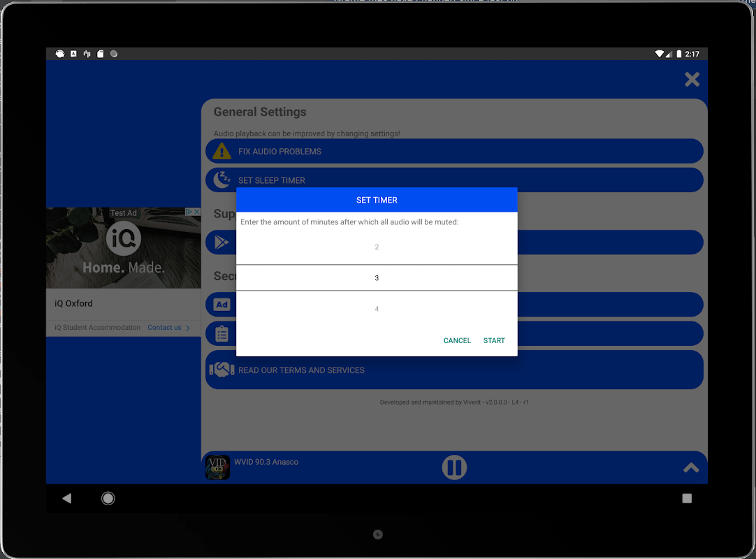Viewport: 756px width, 559px height.
Task: Click the status bar clock 2:17
Action: point(692,54)
